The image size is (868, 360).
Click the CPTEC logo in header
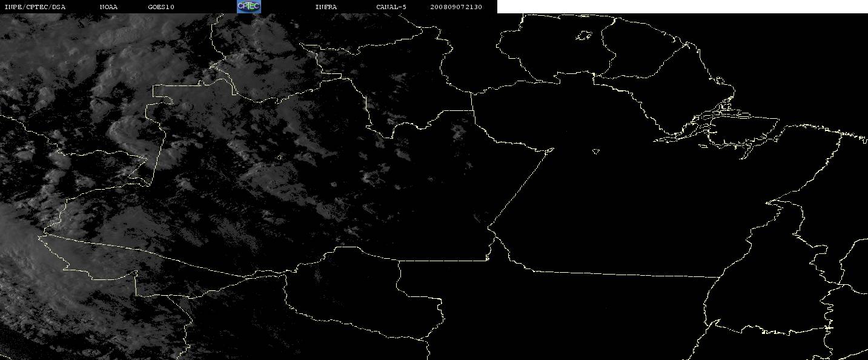click(249, 6)
